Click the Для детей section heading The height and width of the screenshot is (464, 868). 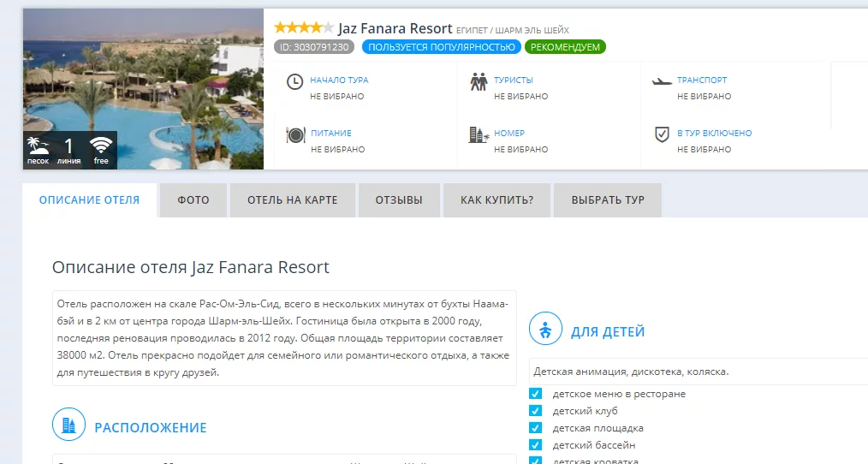tap(607, 331)
